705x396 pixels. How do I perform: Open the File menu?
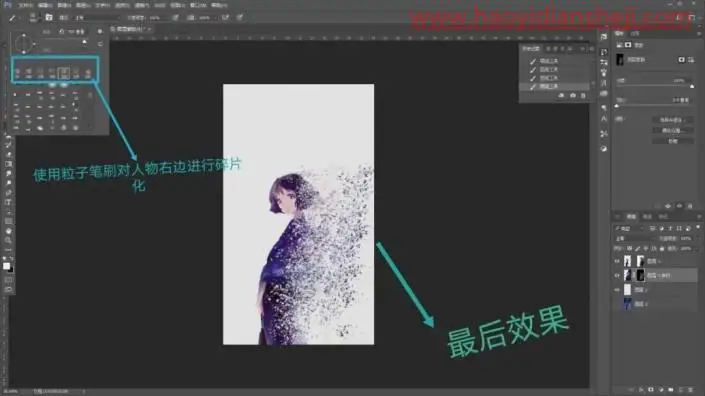(x=25, y=5)
